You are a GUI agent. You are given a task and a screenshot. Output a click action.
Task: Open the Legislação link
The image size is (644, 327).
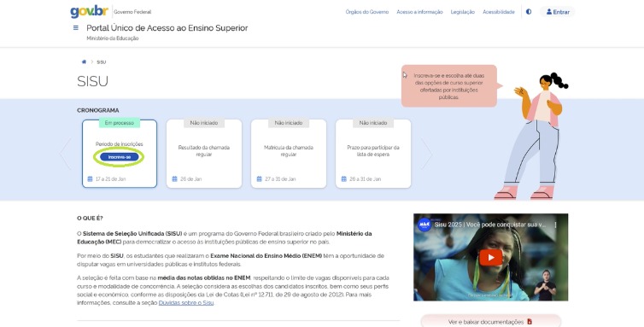(462, 12)
